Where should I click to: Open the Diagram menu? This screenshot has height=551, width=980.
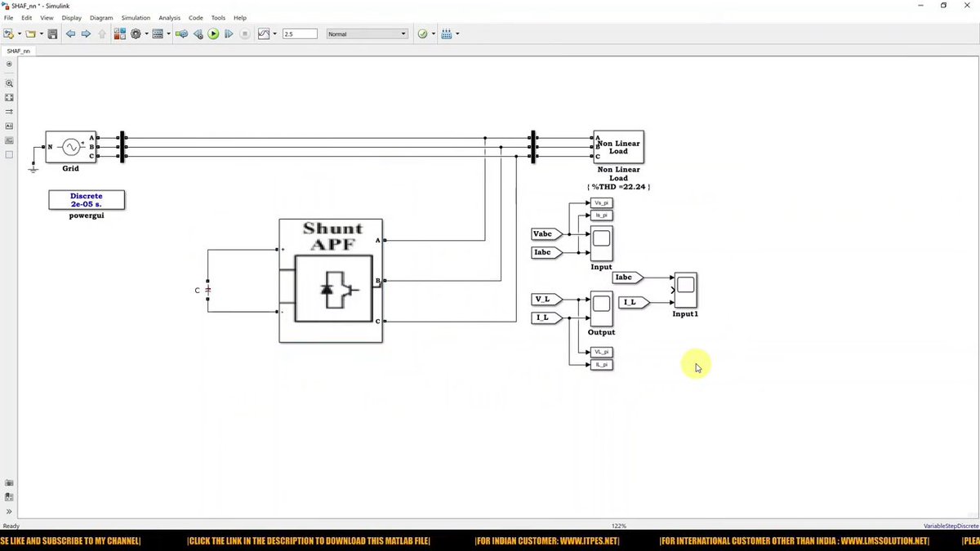100,17
